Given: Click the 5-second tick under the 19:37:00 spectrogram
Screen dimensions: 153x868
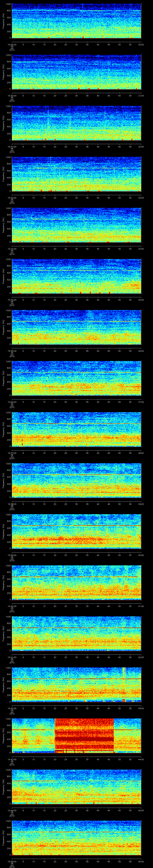Looking at the screenshot, I should click(23, 453).
